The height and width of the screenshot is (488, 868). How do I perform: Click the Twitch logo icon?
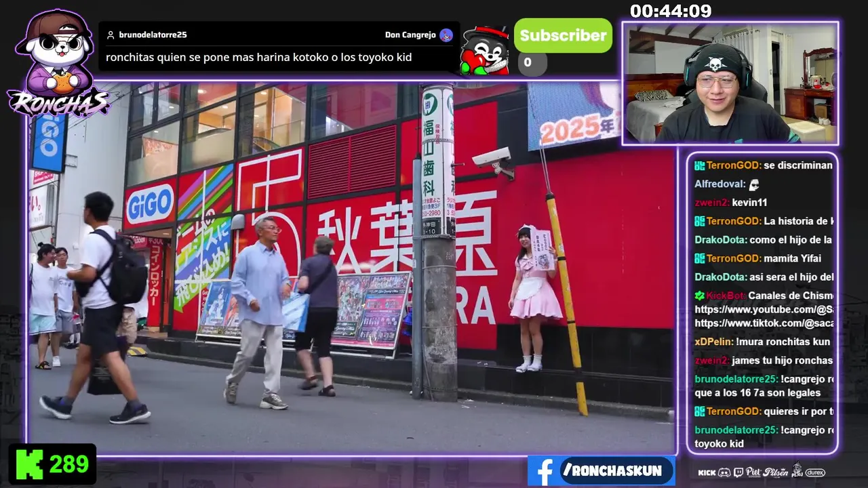pyautogui.click(x=738, y=472)
